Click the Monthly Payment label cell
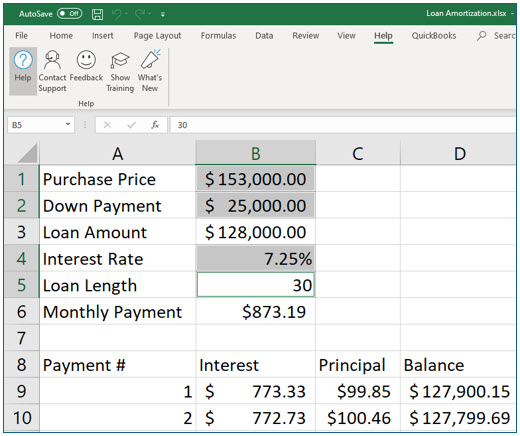The width and height of the screenshot is (520, 436). point(118,311)
